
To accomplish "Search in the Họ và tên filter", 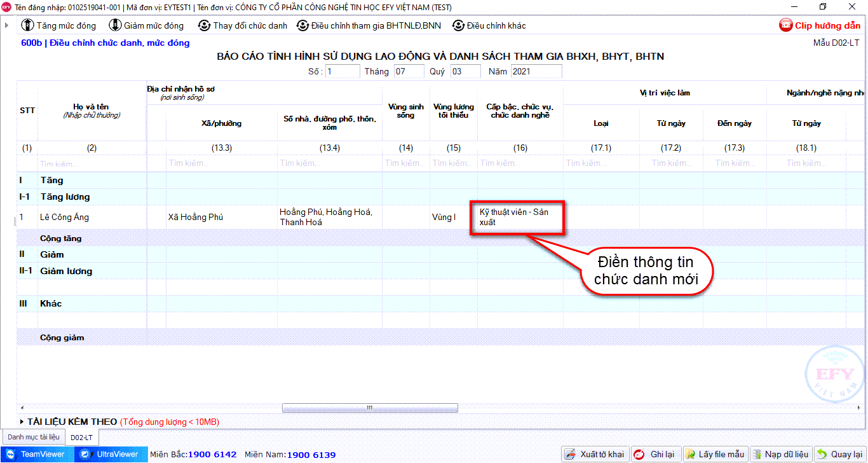I will (92, 163).
